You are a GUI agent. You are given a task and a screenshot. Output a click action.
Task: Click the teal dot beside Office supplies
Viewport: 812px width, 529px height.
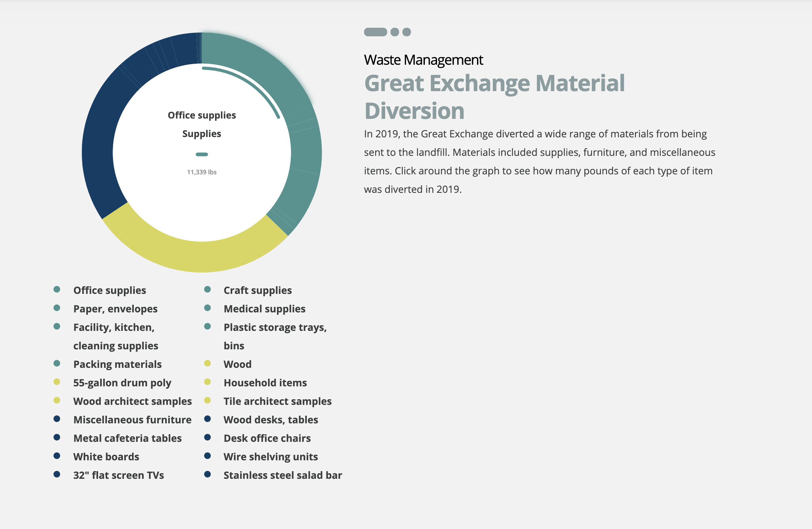[57, 290]
